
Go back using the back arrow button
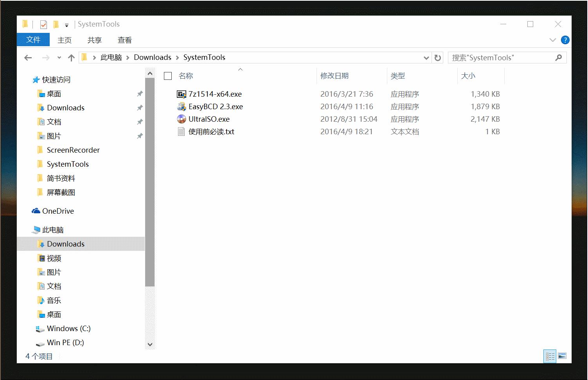pyautogui.click(x=28, y=57)
